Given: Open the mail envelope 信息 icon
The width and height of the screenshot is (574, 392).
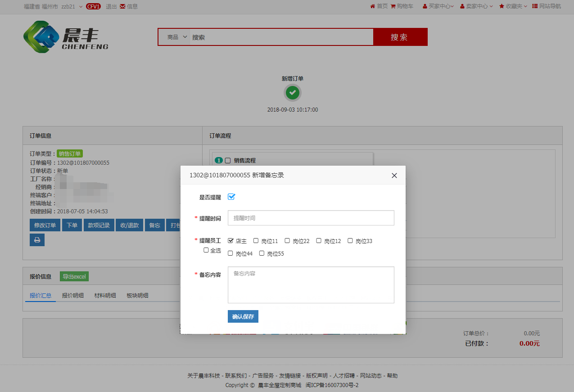Looking at the screenshot, I should [x=122, y=6].
